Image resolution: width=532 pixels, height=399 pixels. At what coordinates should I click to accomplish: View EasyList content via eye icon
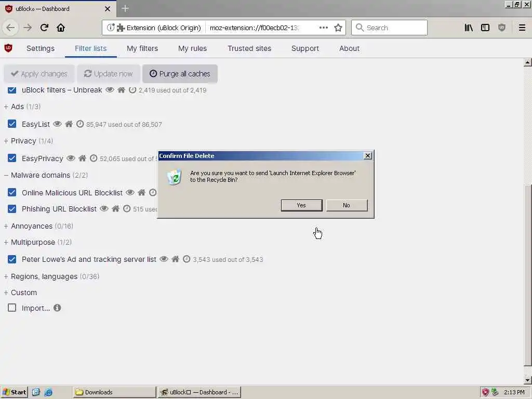(57, 124)
